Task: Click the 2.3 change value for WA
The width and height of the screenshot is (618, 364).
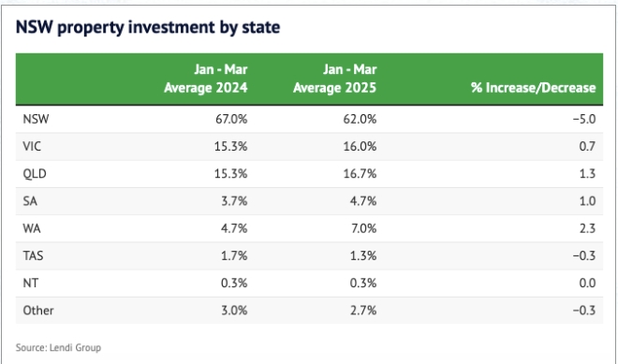Action: 587,228
